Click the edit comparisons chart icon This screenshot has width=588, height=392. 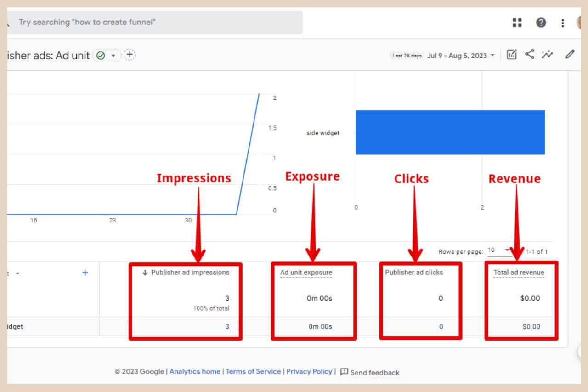point(512,55)
